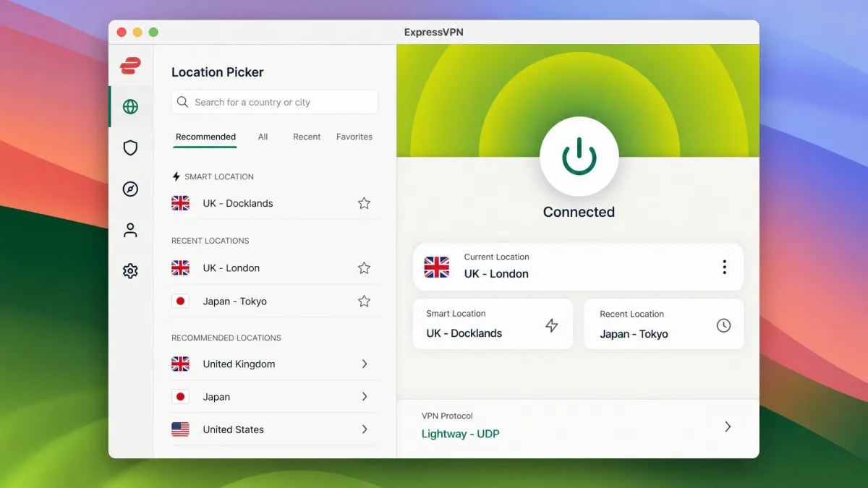Click the RECOMMENDED LOCATIONS section heading
Screen dimensions: 868x488
[226, 338]
